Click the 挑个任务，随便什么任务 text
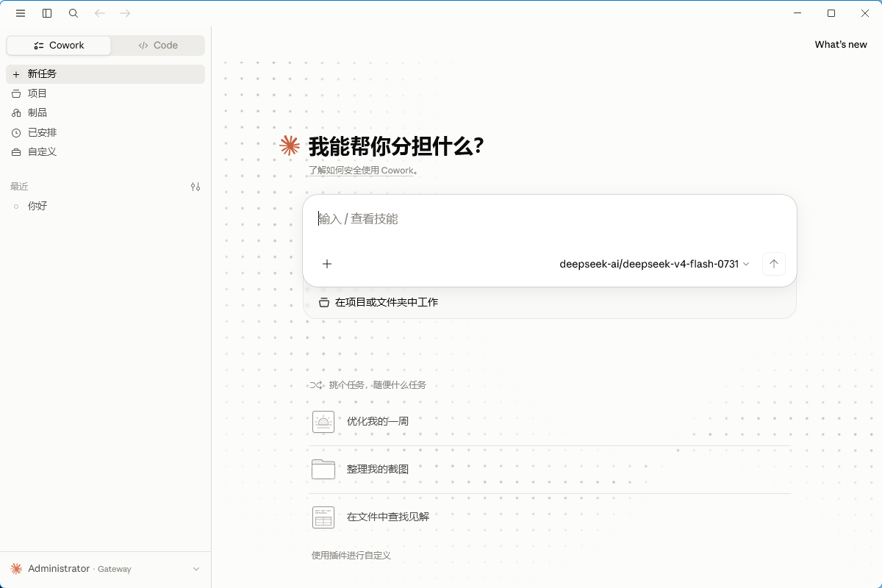The image size is (882, 588). pos(378,385)
